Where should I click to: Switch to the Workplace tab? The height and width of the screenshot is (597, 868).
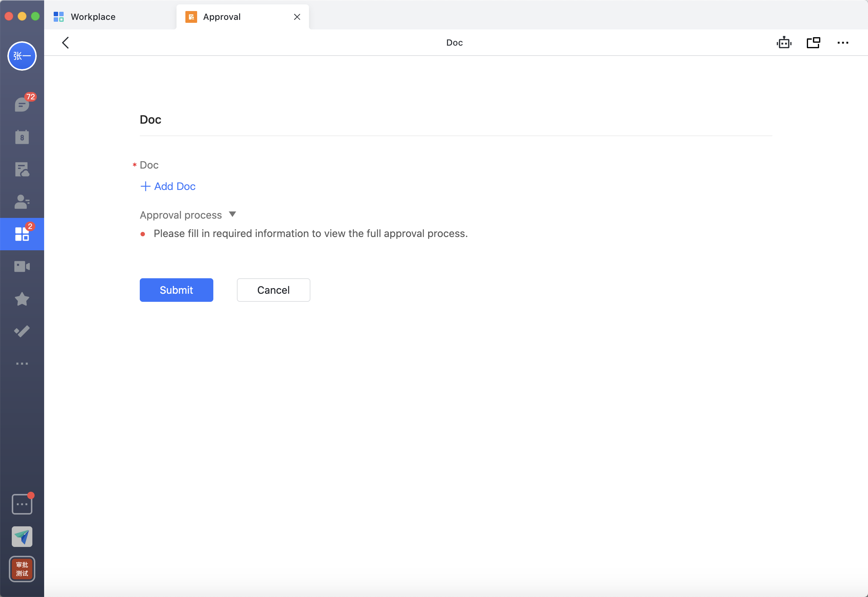110,17
